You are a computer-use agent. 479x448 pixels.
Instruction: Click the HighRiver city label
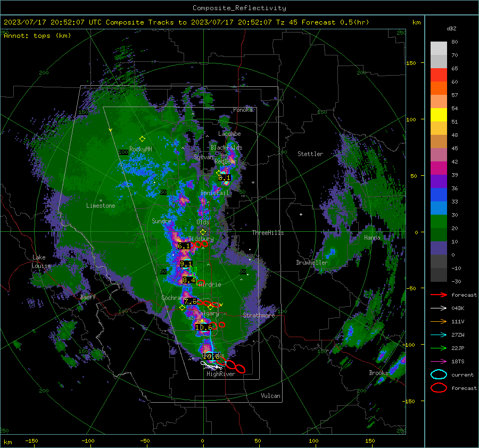(x=221, y=374)
